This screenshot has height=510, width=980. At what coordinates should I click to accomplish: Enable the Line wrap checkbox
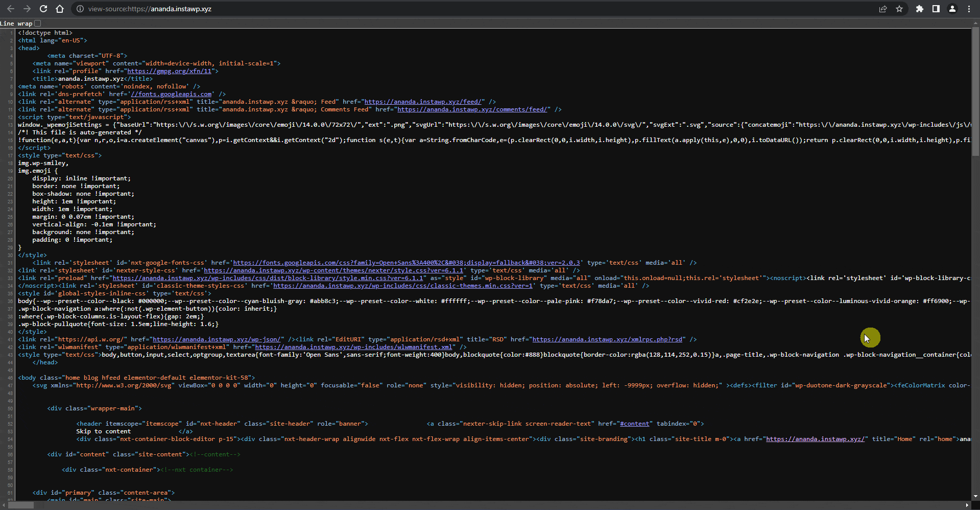click(38, 24)
